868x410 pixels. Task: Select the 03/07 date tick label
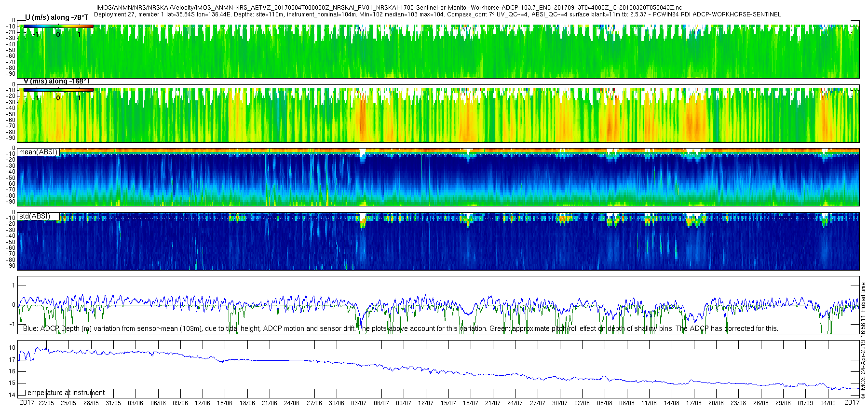359,403
